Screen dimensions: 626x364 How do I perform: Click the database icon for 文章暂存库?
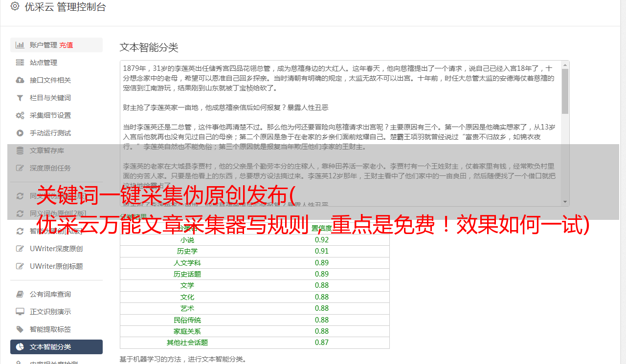pyautogui.click(x=20, y=150)
